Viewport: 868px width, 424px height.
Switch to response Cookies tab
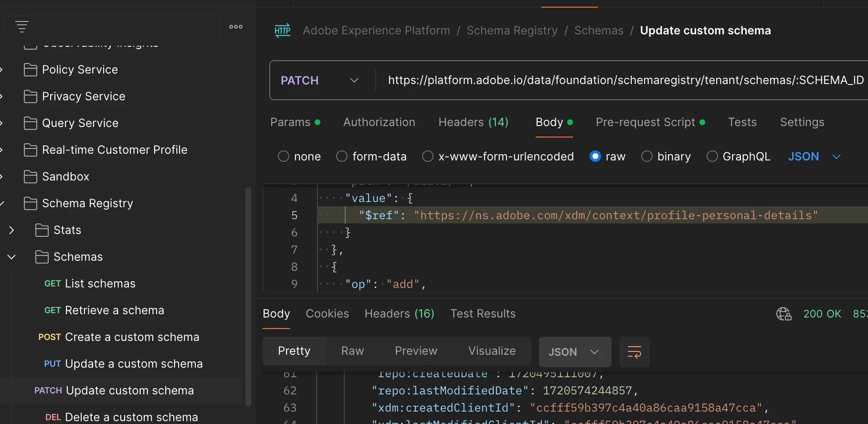click(328, 314)
